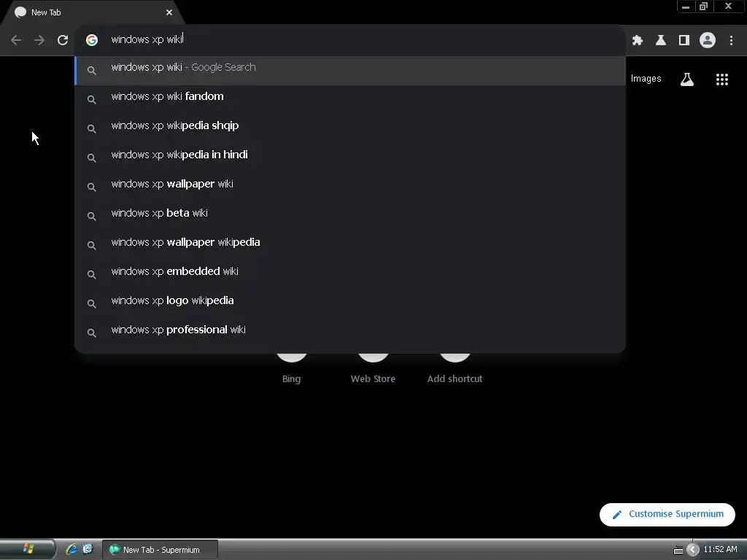Image resolution: width=747 pixels, height=560 pixels.
Task: Toggle the side panel icon
Action: [x=684, y=40]
